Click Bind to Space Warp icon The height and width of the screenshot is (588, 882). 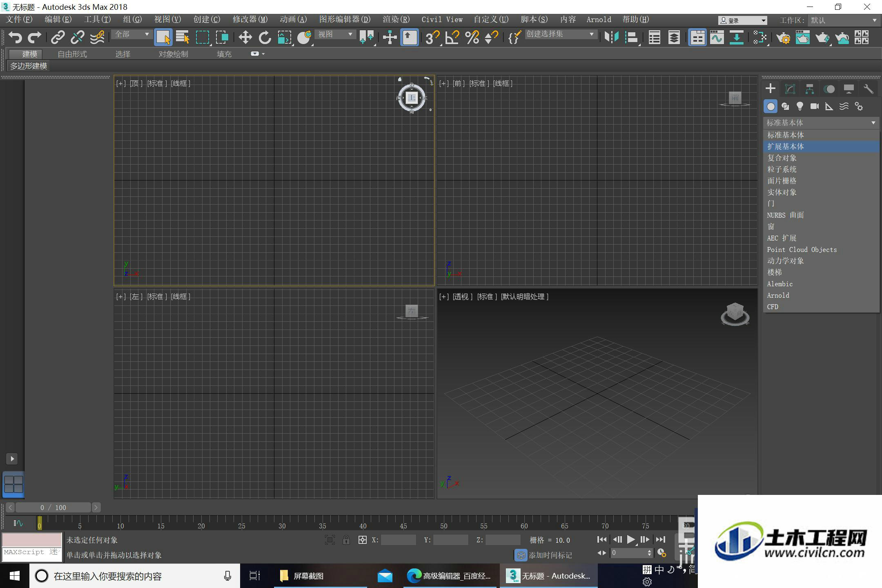tap(97, 38)
